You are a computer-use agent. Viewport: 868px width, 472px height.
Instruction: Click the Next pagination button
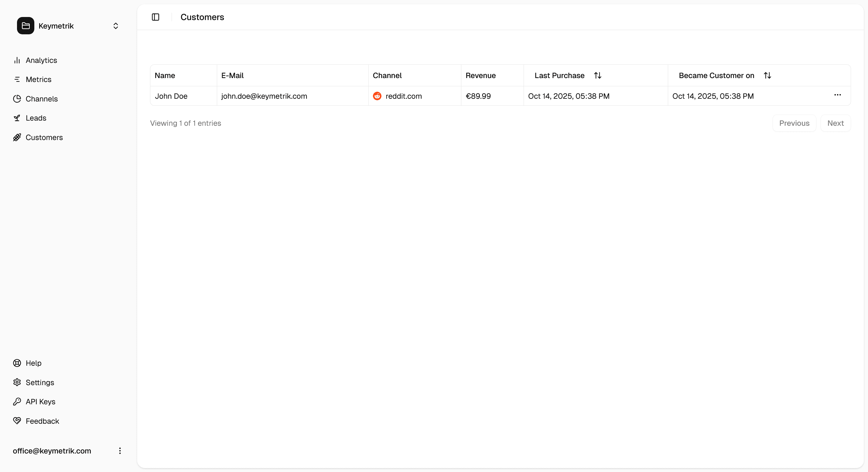835,123
